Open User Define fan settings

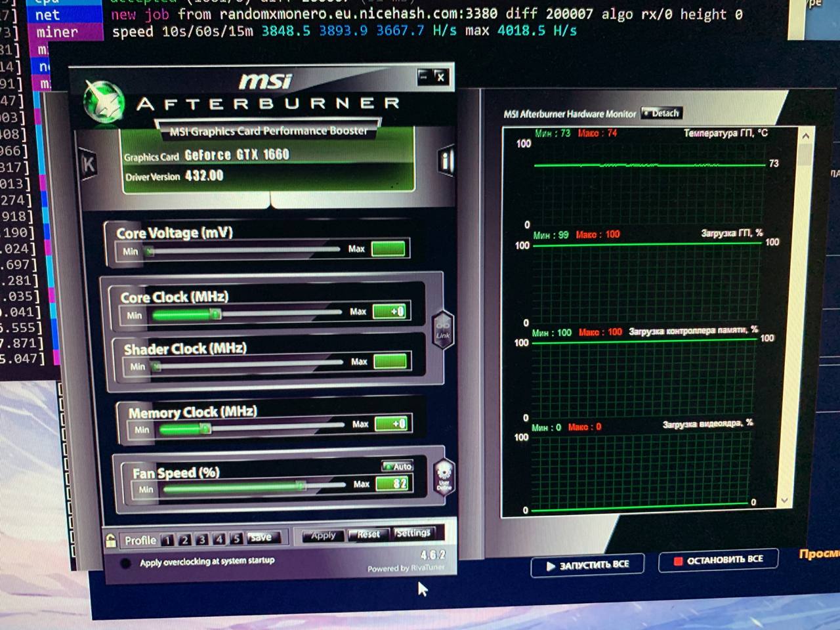[x=444, y=478]
